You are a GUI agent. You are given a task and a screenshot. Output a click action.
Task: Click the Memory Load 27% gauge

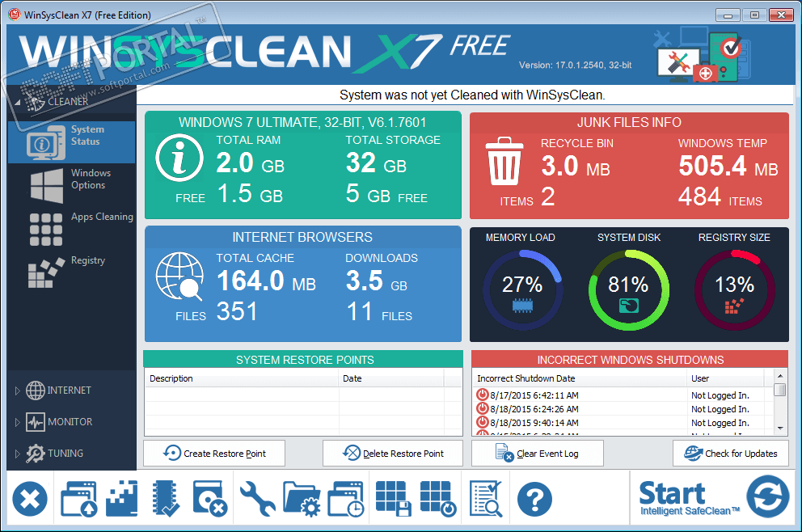coord(522,290)
